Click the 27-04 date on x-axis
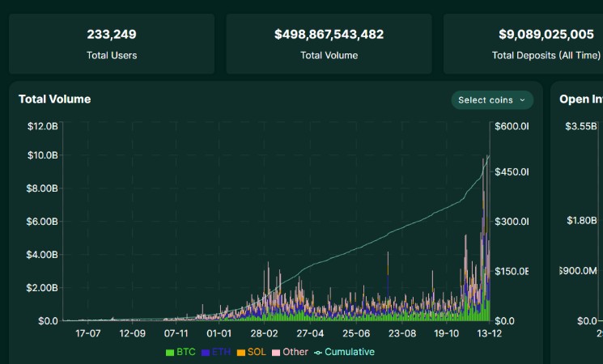603x364 pixels. pyautogui.click(x=310, y=332)
